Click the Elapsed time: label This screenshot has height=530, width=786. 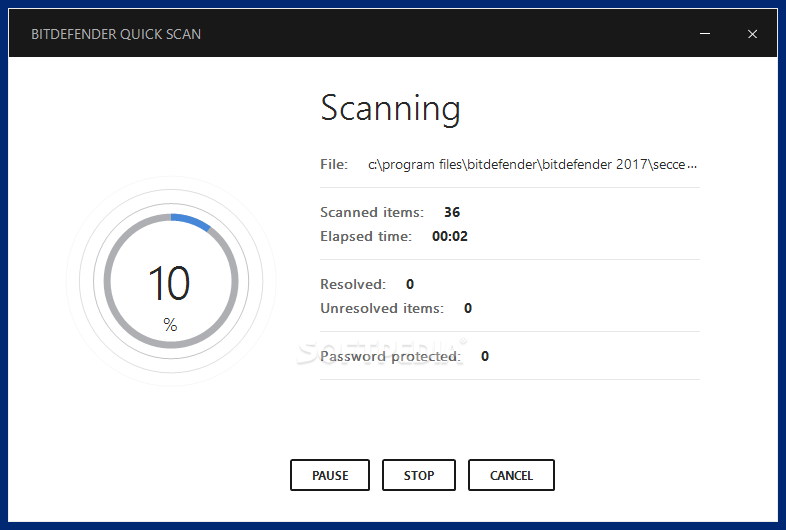tap(366, 237)
